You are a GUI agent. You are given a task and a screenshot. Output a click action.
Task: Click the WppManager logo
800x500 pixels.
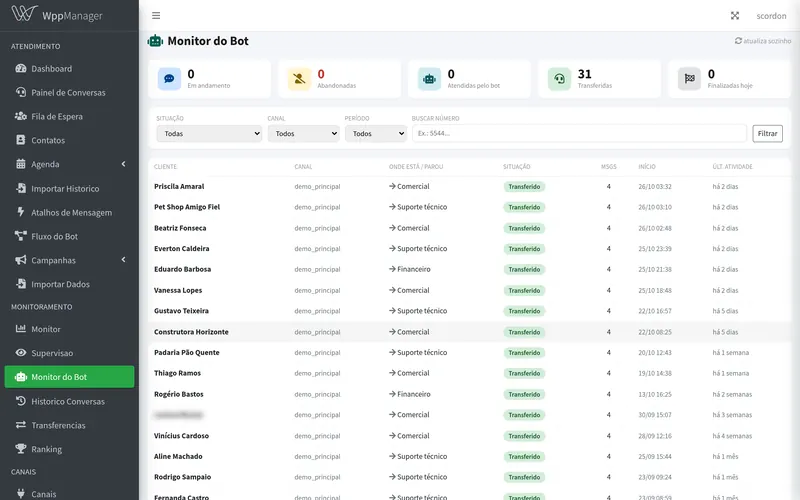pos(57,14)
